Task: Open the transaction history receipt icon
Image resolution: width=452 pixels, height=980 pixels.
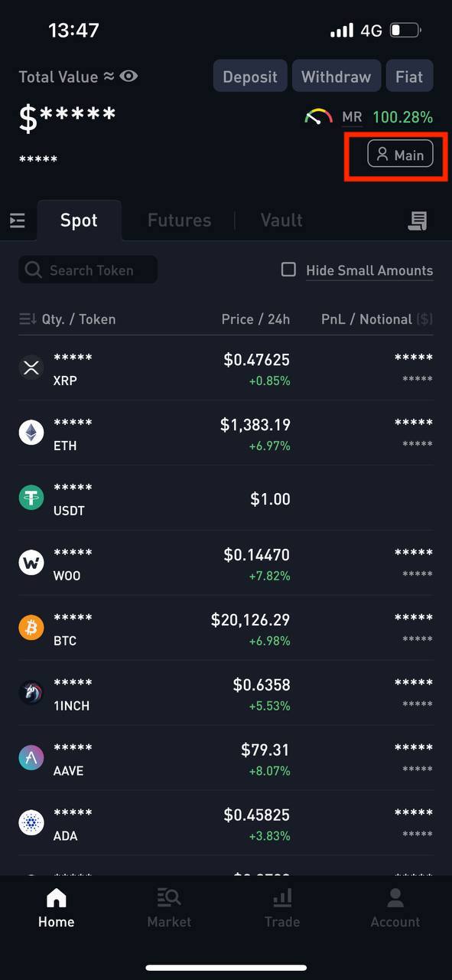Action: pyautogui.click(x=418, y=220)
